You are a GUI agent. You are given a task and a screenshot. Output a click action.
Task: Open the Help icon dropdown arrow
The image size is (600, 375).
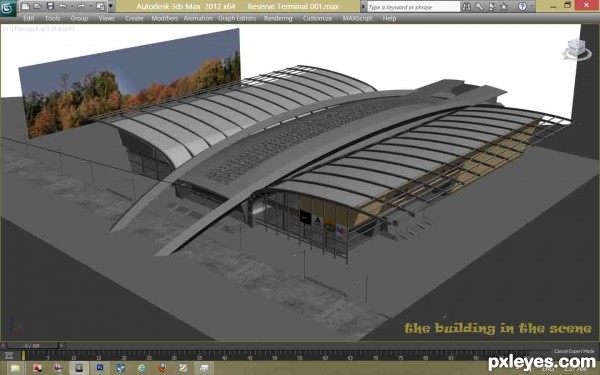[531, 7]
